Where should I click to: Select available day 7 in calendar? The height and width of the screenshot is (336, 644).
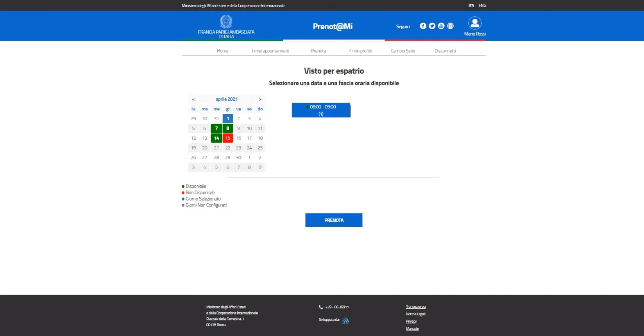pyautogui.click(x=216, y=128)
